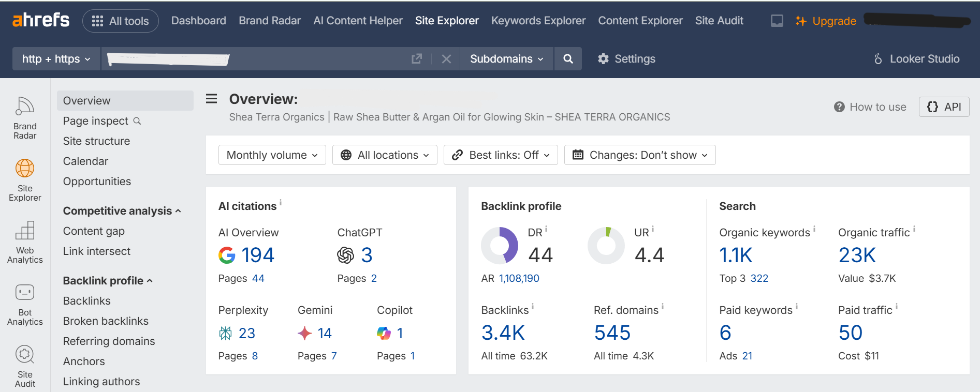Image resolution: width=980 pixels, height=392 pixels.
Task: Open Anchors report in sidebar
Action: click(84, 361)
